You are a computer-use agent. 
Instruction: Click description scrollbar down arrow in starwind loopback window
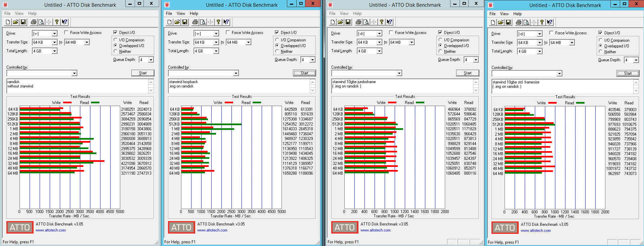click(312, 90)
